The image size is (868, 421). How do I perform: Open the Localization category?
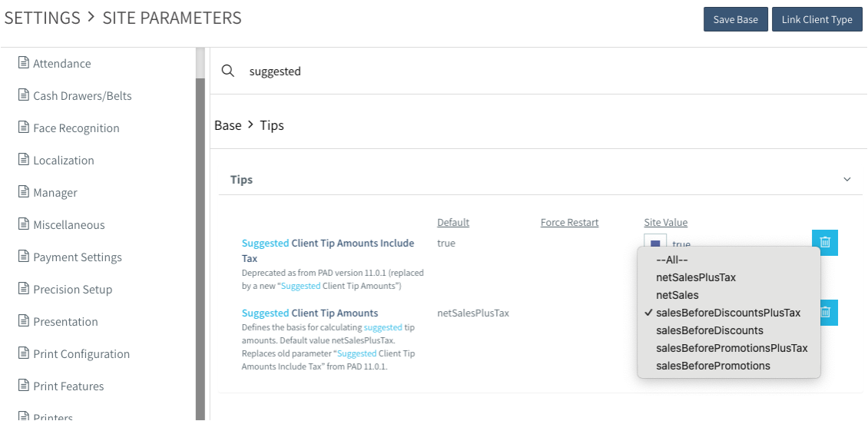pyautogui.click(x=63, y=161)
